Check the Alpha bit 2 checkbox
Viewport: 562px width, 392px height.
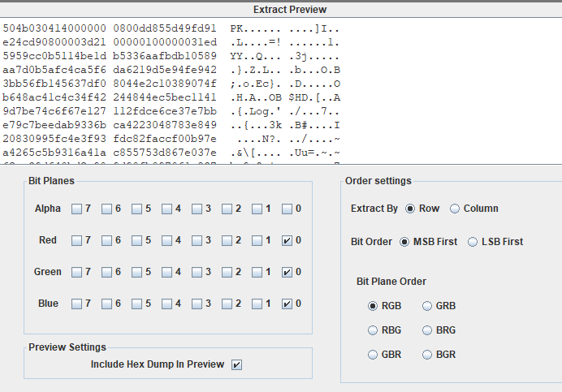point(227,209)
